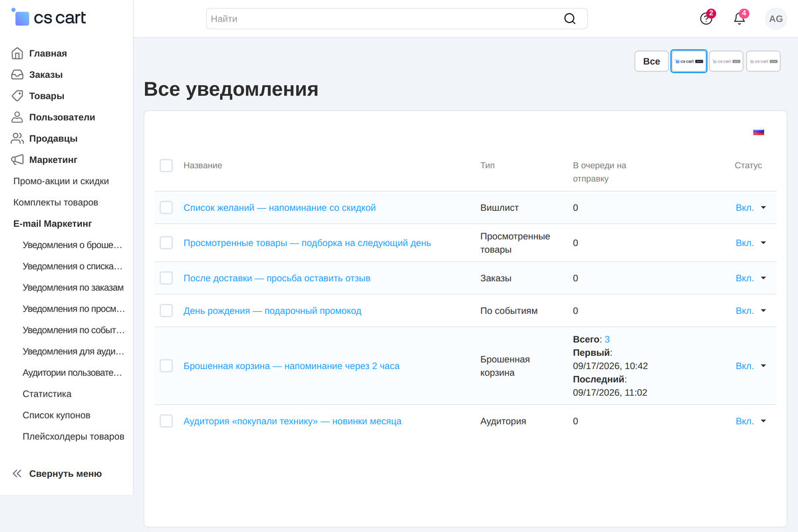Open Список желаний — напоминание со скидкой

tap(279, 207)
